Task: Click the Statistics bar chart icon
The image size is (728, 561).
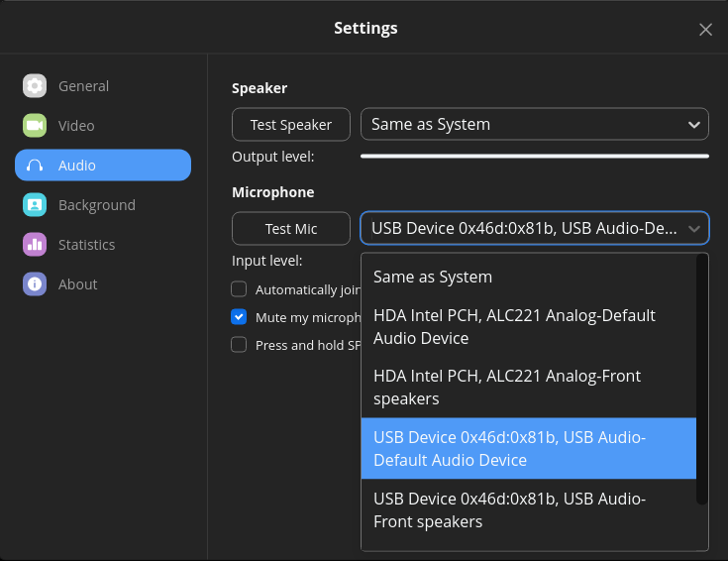Action: (x=35, y=245)
